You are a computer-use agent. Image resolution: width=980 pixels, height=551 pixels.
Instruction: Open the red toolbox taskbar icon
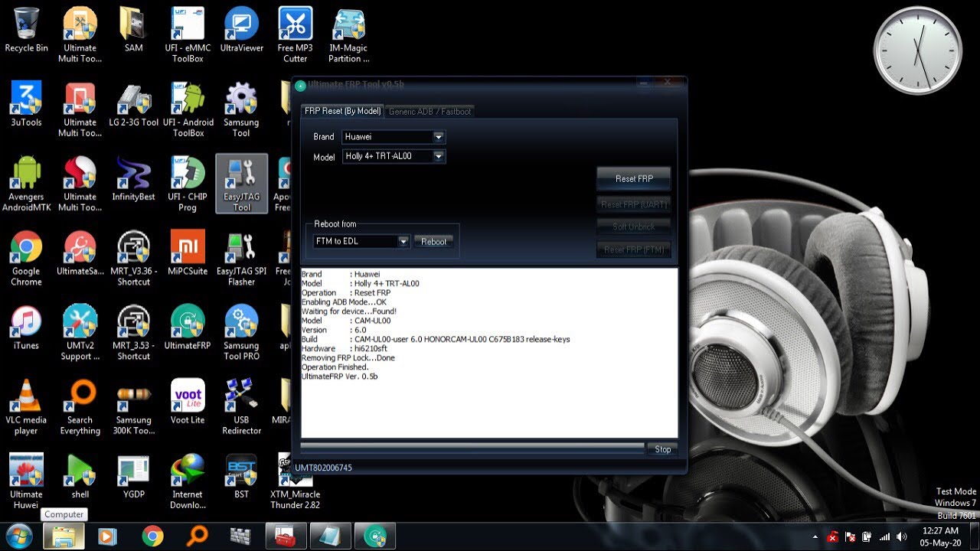[286, 536]
